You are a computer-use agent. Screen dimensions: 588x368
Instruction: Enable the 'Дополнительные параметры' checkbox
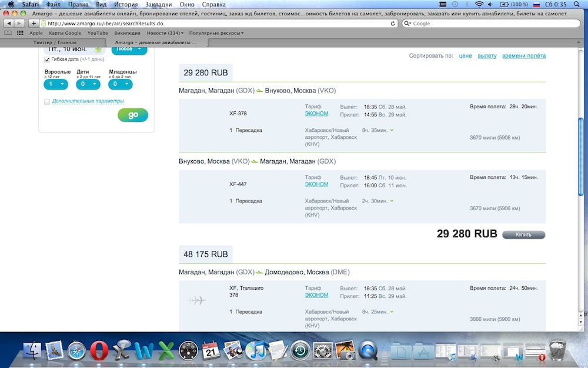(47, 101)
